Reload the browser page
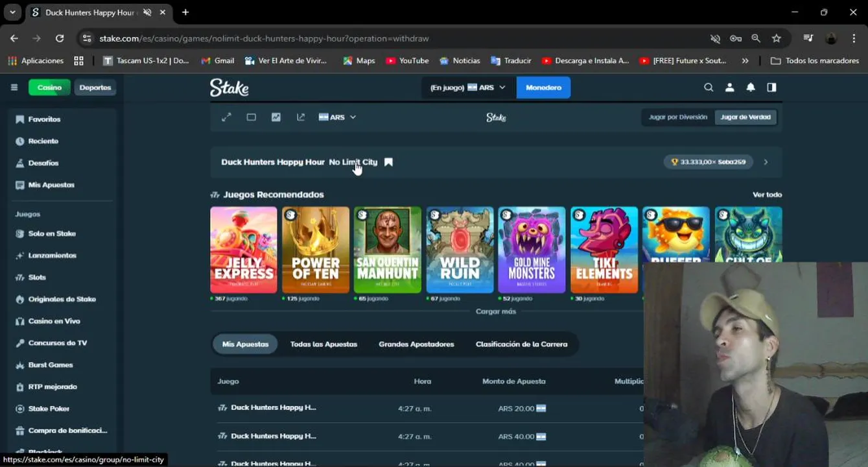 (x=60, y=38)
